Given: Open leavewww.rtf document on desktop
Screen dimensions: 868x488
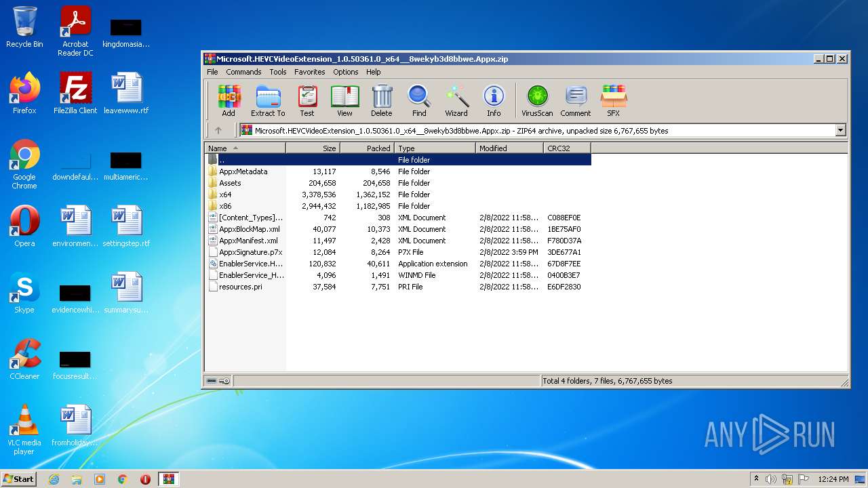Looking at the screenshot, I should pyautogui.click(x=126, y=94).
